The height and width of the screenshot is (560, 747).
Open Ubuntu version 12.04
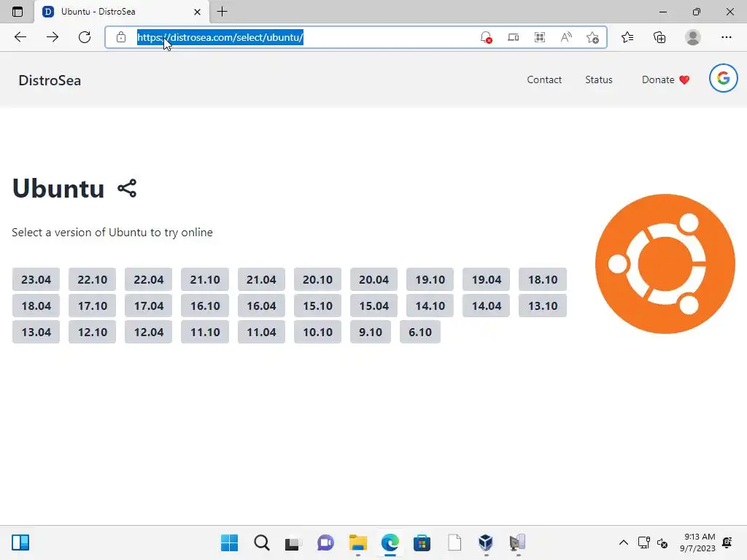click(x=149, y=332)
